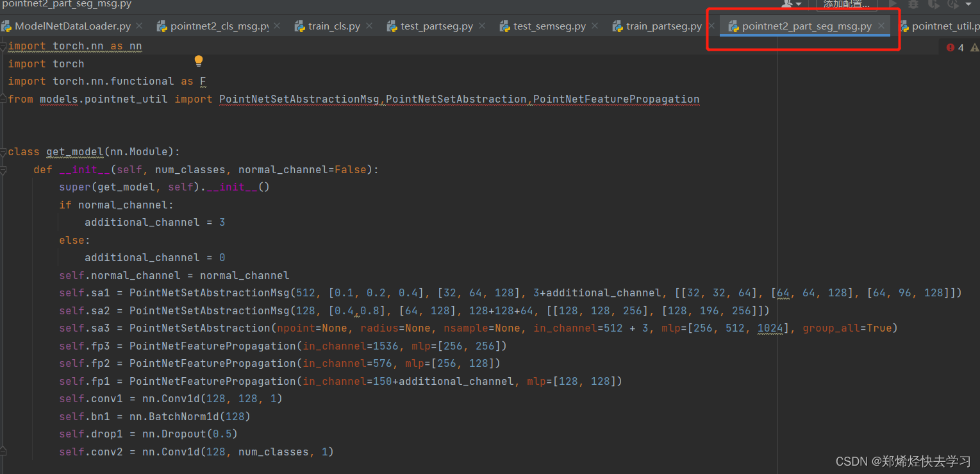Switch to the test_partseg.py tab
The width and height of the screenshot is (980, 474).
436,26
